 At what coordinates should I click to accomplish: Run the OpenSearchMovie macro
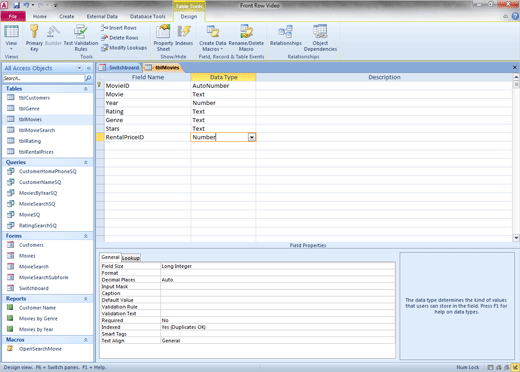(40, 349)
